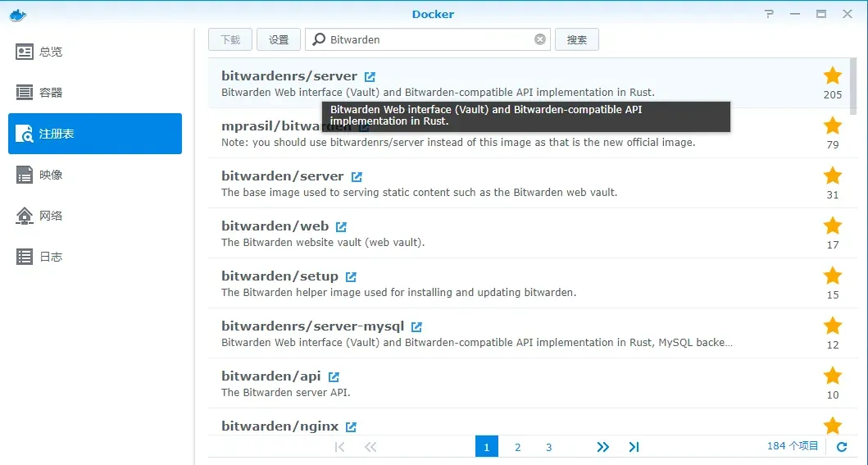Click the star icon for bitwarden/server

(833, 176)
